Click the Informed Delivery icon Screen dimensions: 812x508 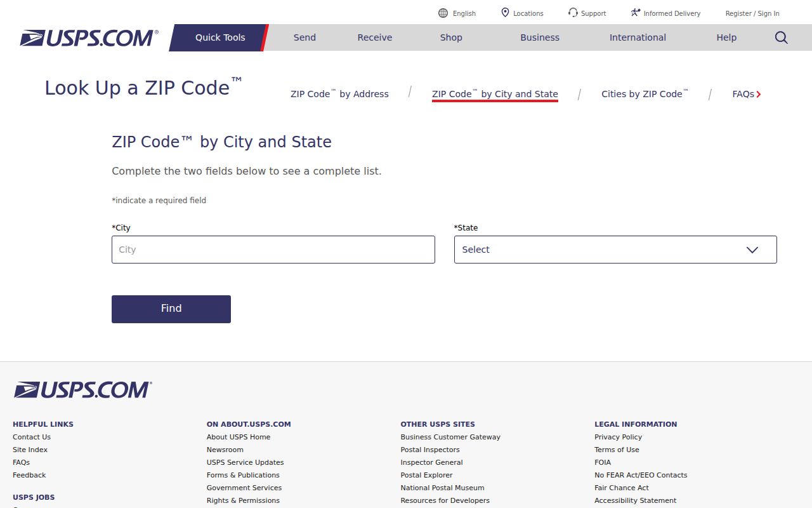[x=636, y=13]
